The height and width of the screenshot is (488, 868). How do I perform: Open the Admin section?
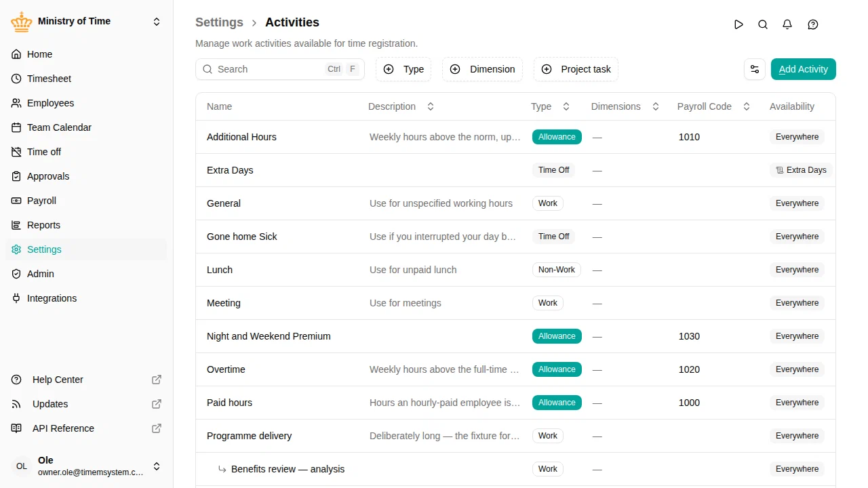(86, 274)
